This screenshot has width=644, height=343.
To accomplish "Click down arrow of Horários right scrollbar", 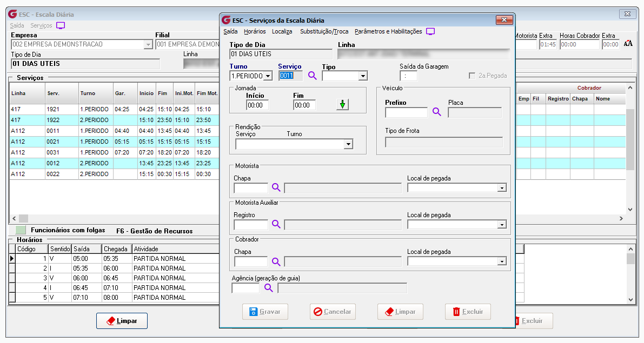I will (631, 300).
